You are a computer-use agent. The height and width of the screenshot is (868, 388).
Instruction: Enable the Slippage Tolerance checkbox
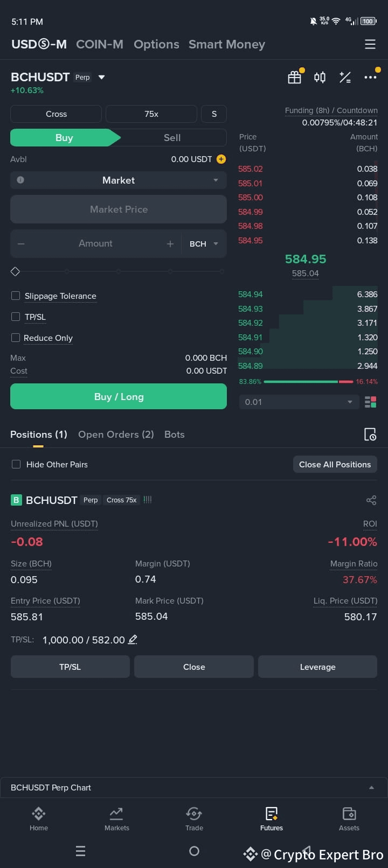[x=16, y=296]
